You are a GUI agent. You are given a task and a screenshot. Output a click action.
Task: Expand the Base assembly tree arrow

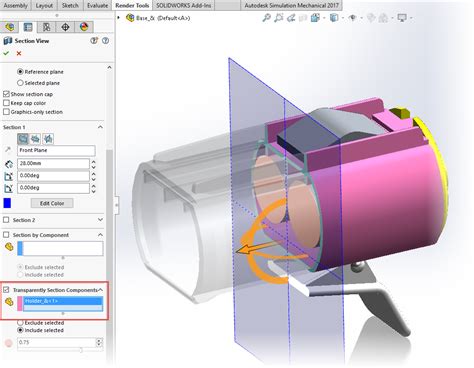[x=118, y=17]
